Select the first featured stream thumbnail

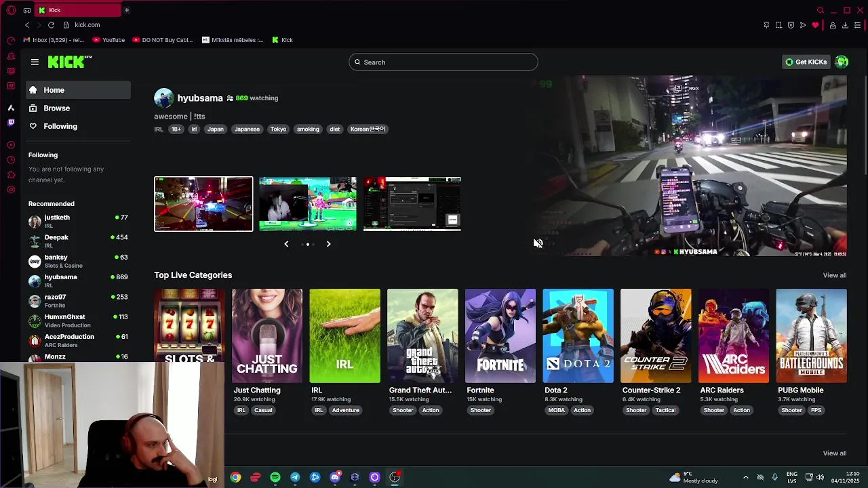pos(203,204)
